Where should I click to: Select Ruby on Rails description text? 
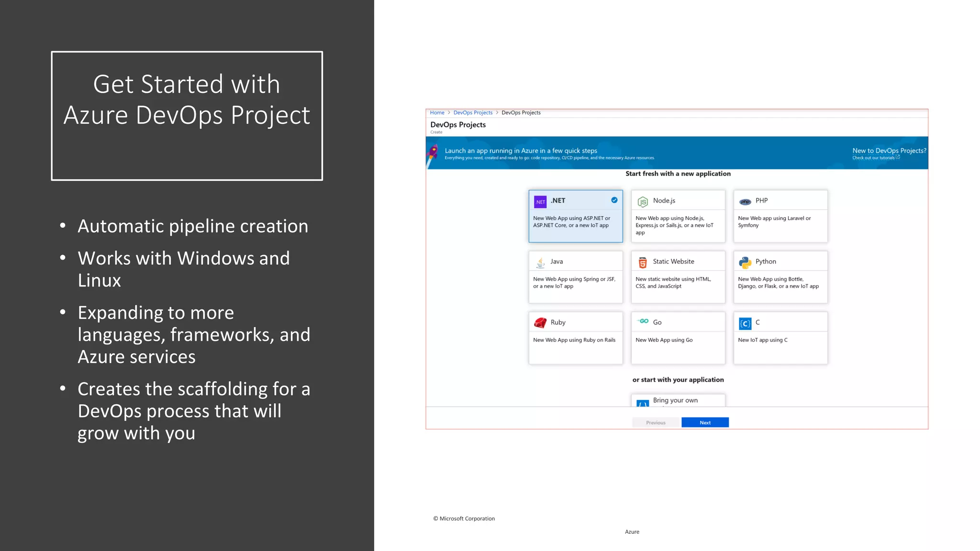pyautogui.click(x=574, y=340)
